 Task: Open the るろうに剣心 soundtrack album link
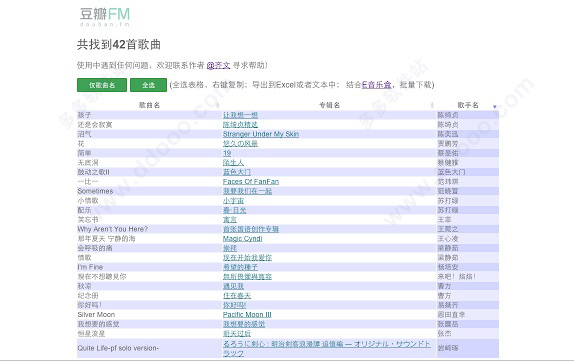point(327,348)
